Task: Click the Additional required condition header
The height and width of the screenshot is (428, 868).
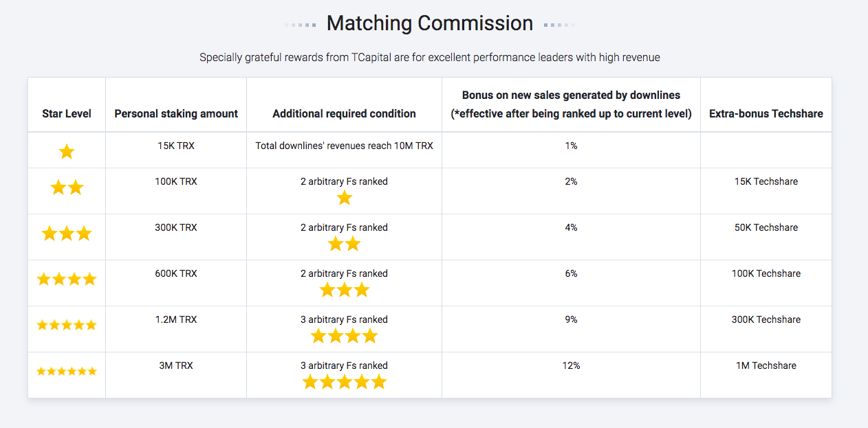Action: 344,113
